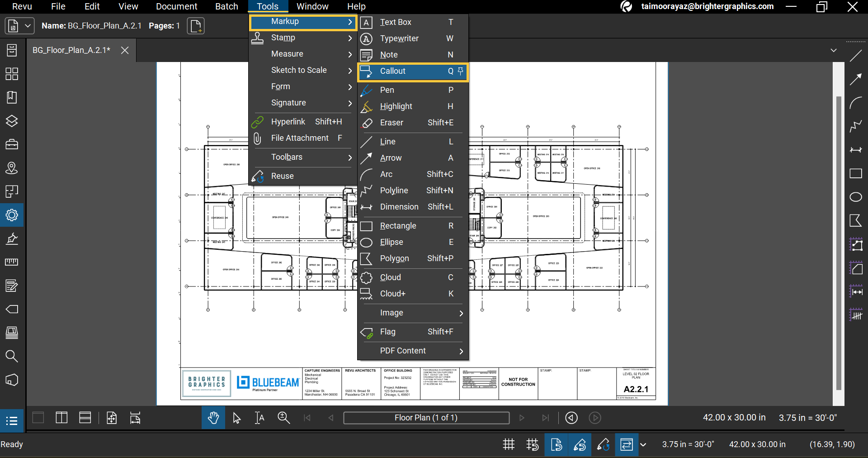Click the Ellipse tool in right toolbar
Viewport: 868px width, 458px height.
point(855,197)
